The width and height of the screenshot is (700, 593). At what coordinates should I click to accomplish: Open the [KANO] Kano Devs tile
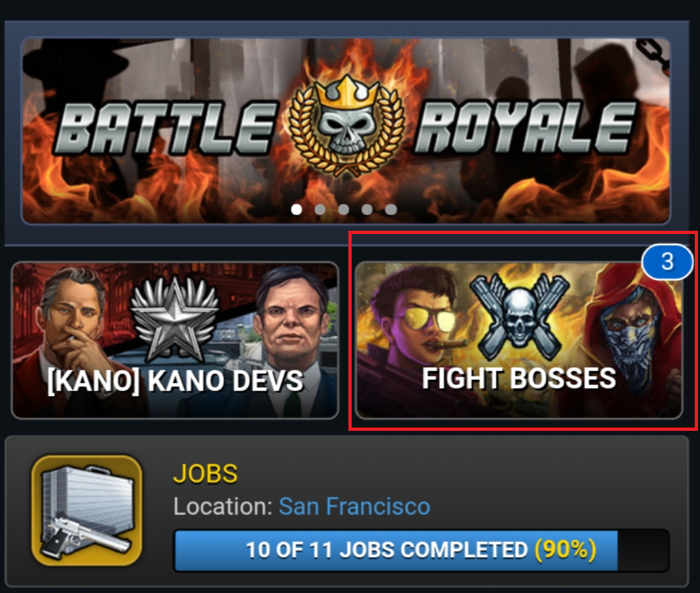(175, 340)
